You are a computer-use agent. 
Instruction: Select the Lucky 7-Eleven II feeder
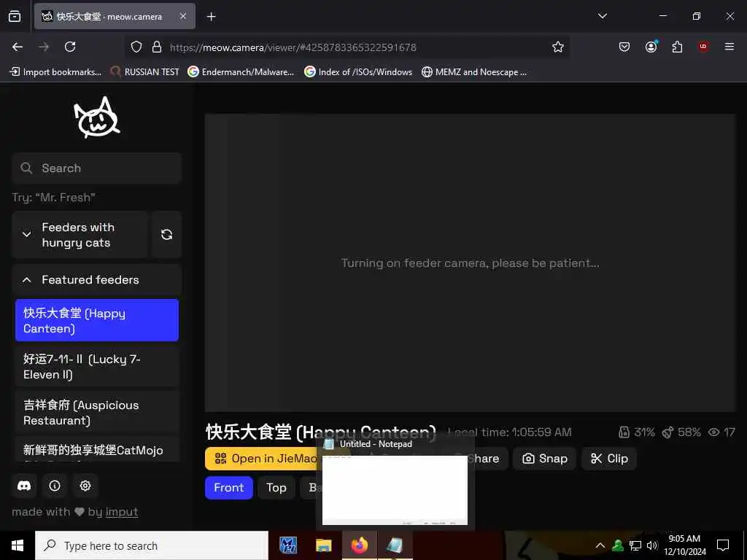97,367
